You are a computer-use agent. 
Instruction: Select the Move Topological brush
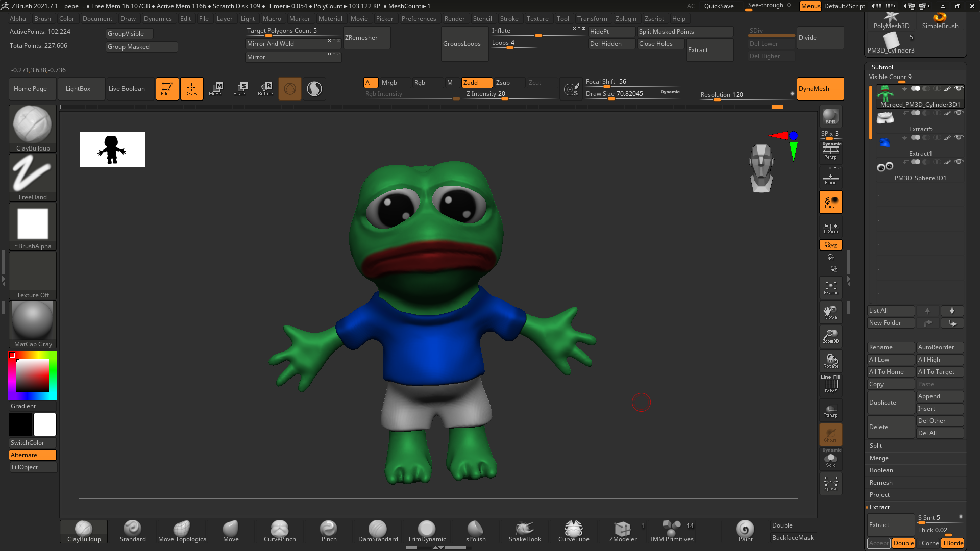click(x=182, y=532)
